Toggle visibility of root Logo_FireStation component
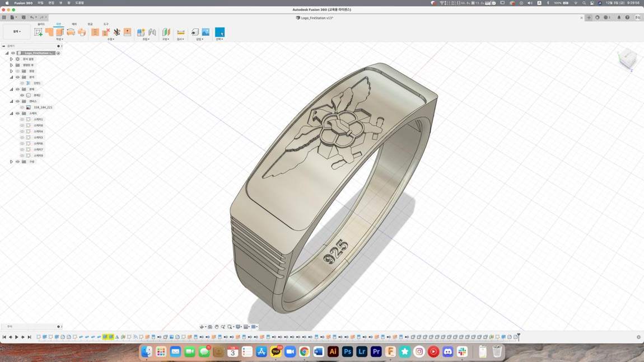 click(x=13, y=53)
